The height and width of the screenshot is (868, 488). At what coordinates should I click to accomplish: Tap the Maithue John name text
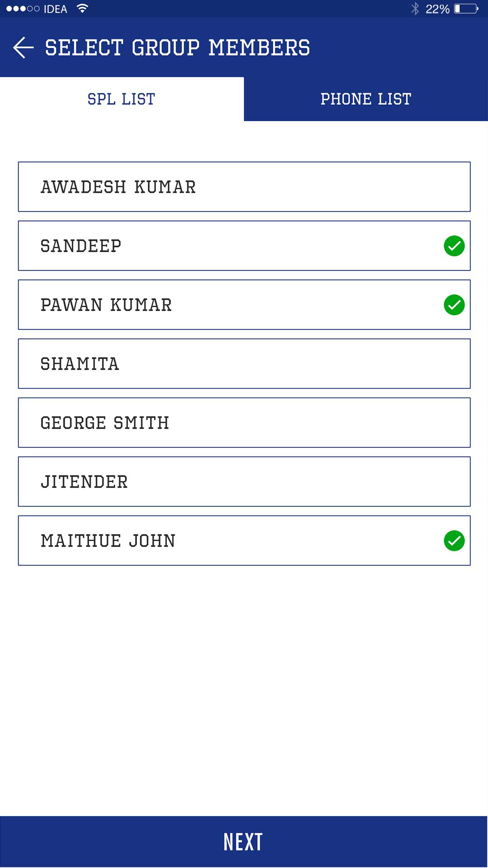click(108, 541)
